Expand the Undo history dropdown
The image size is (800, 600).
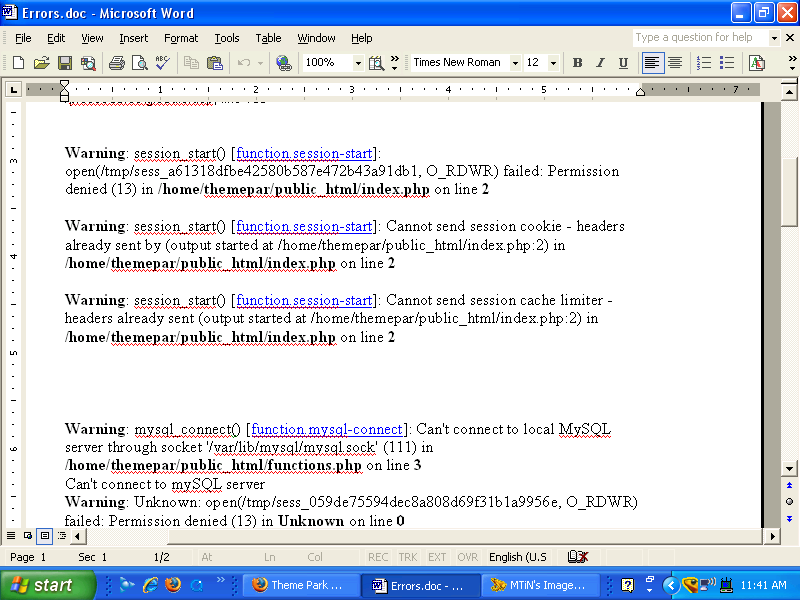(x=260, y=63)
